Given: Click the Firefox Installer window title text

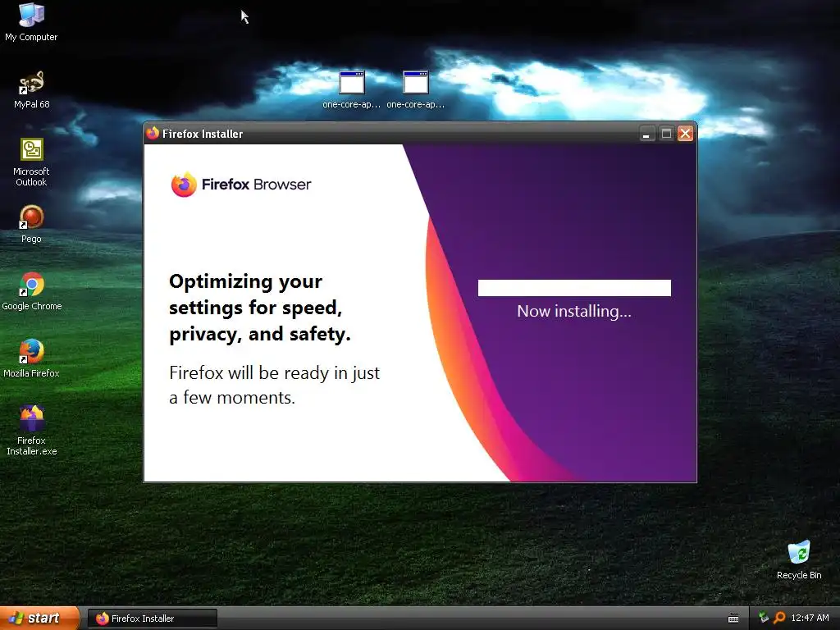Looking at the screenshot, I should [203, 134].
